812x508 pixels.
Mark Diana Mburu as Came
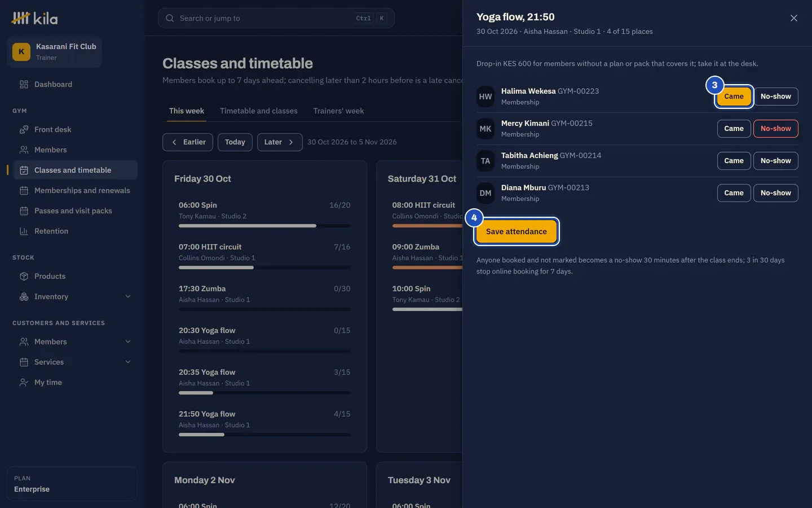[x=734, y=193]
